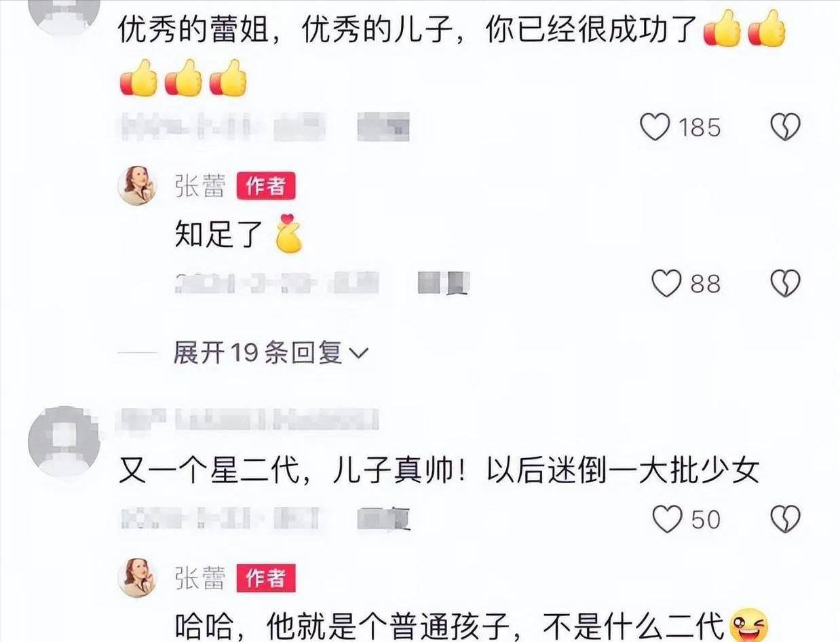This screenshot has width=840, height=642.
Task: Open 张蕾's avatar above 哈哈 reply
Action: pyautogui.click(x=138, y=578)
